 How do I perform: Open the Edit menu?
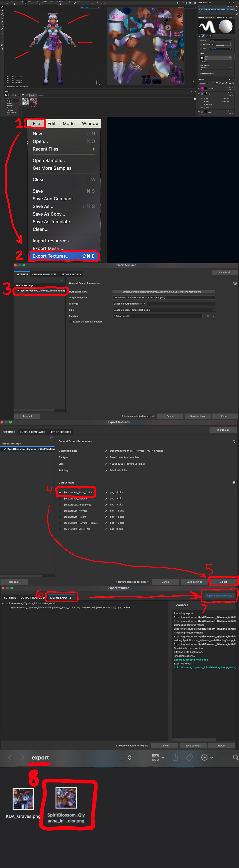pos(51,123)
